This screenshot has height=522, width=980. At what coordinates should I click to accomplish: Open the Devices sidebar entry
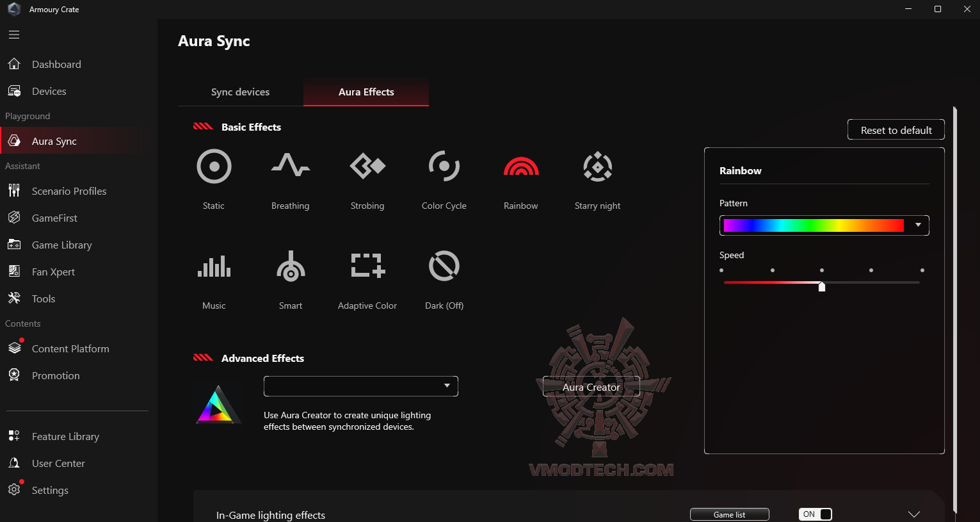pos(49,91)
